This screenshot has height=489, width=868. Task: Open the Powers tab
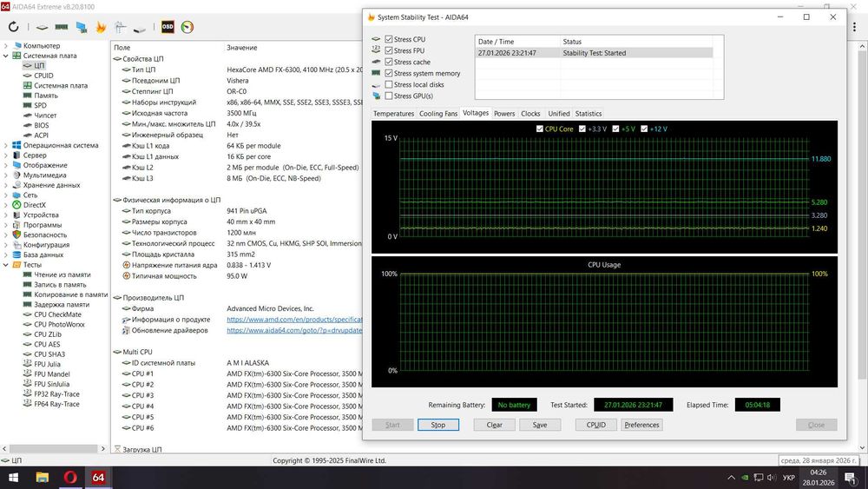503,114
